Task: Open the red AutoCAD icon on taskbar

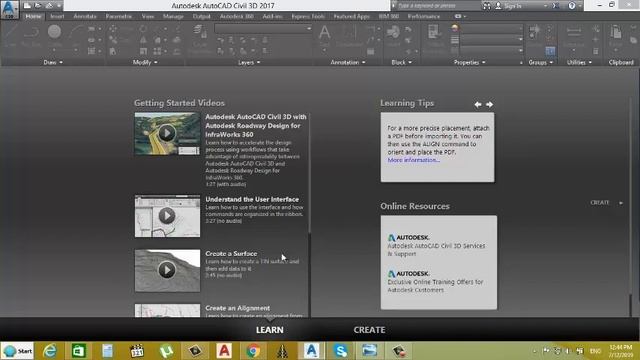Action: (224, 351)
